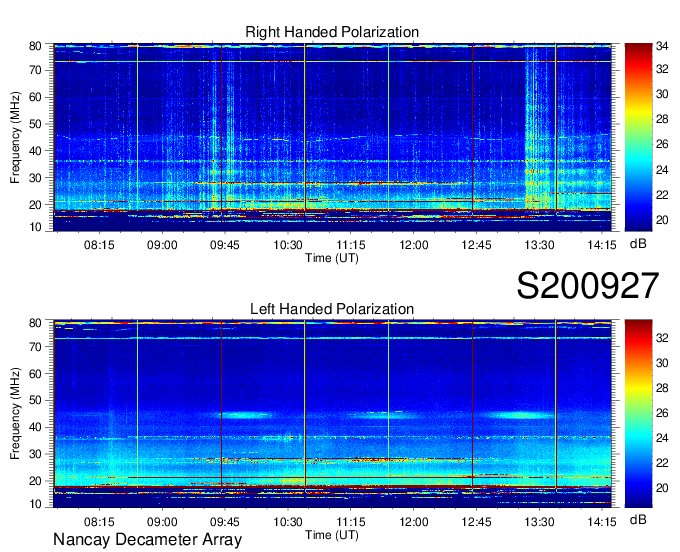680x552 pixels.
Task: Click the "20" value on the Left Handed colorbar
Action: [x=662, y=488]
